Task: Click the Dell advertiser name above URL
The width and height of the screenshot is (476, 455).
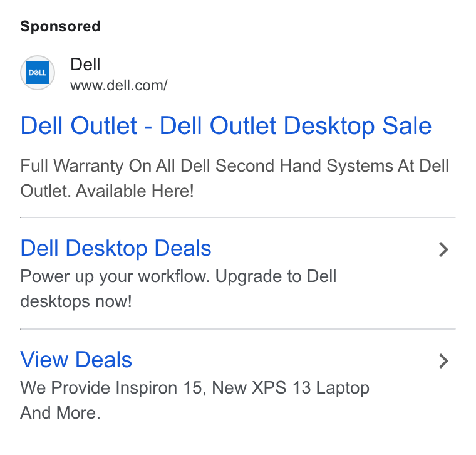Action: pos(85,65)
